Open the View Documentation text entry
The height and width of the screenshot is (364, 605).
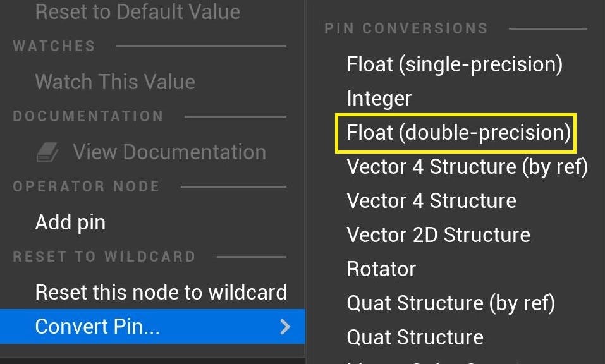[x=169, y=152]
